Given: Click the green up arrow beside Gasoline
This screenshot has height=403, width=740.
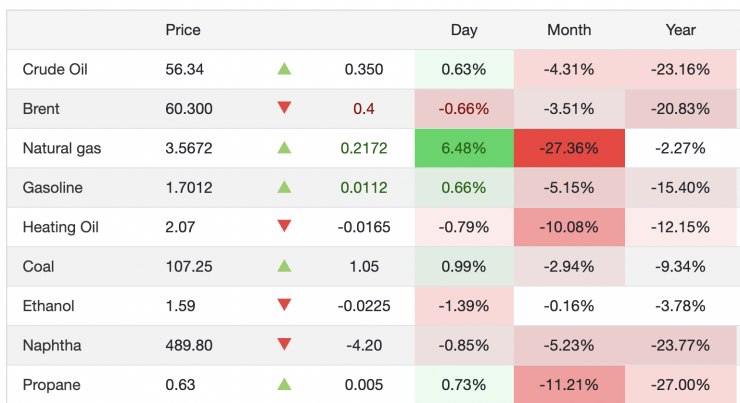Looking at the screenshot, I should (284, 187).
